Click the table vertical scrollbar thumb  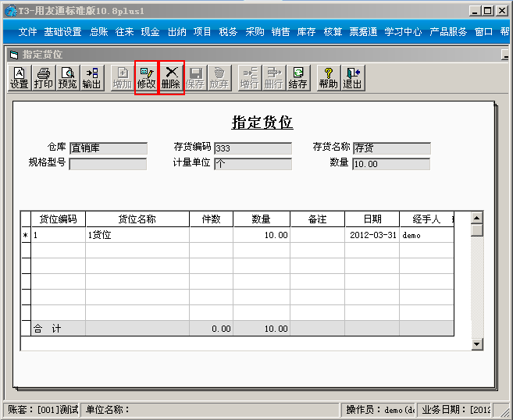click(477, 230)
